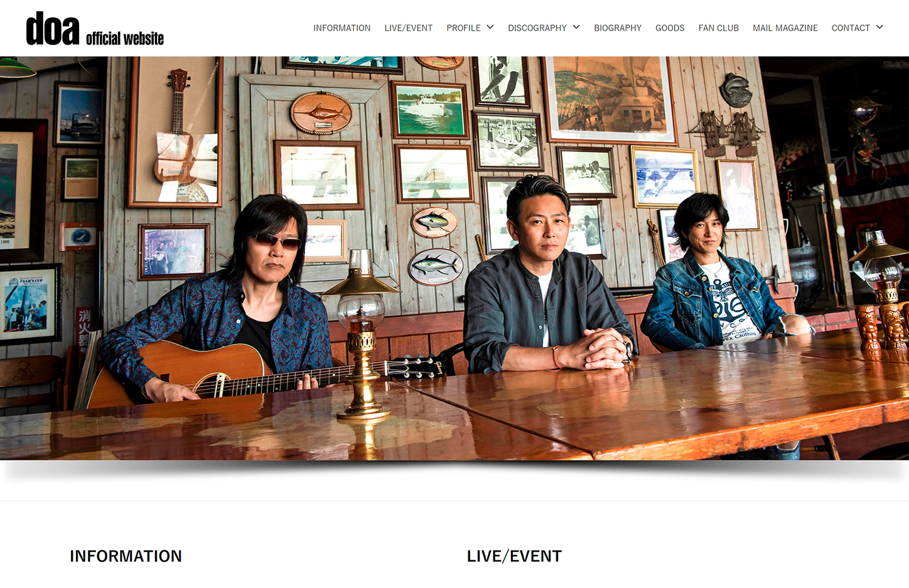The height and width of the screenshot is (588, 909).
Task: Open the INFORMATION menu item
Action: (342, 28)
